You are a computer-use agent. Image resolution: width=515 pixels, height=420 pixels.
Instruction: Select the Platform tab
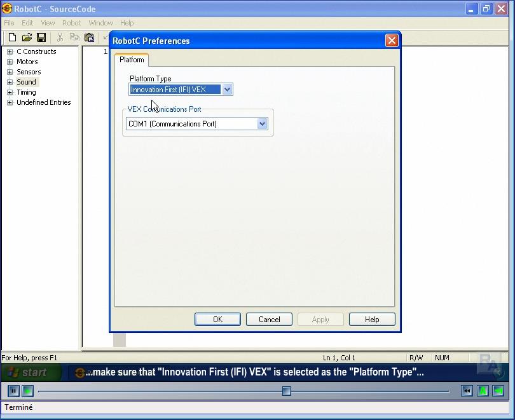[132, 60]
